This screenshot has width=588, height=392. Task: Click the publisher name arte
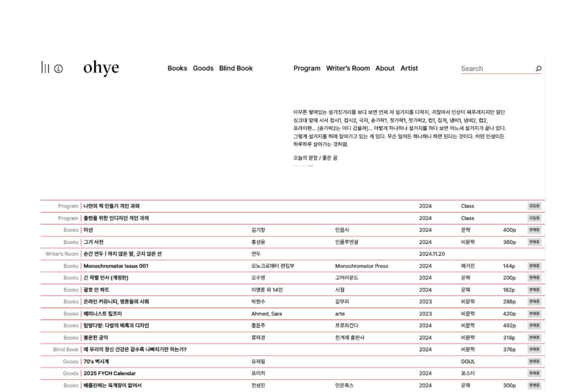pyautogui.click(x=340, y=314)
